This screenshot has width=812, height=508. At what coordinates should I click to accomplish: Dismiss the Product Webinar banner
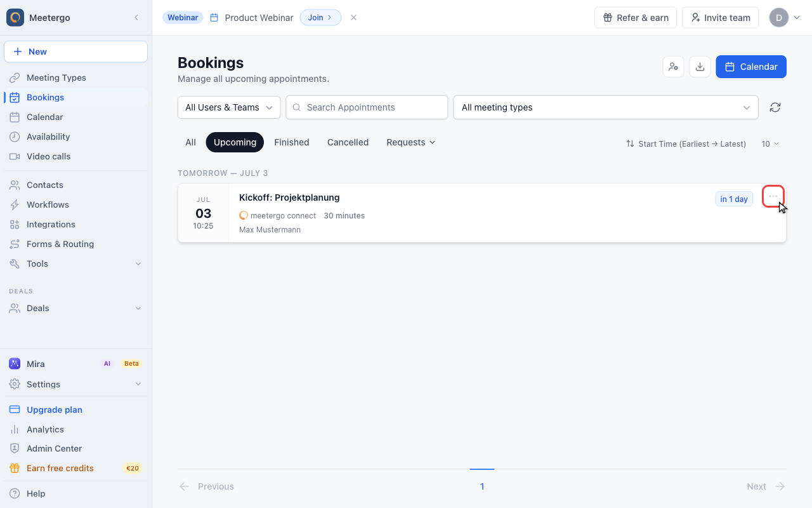tap(353, 18)
